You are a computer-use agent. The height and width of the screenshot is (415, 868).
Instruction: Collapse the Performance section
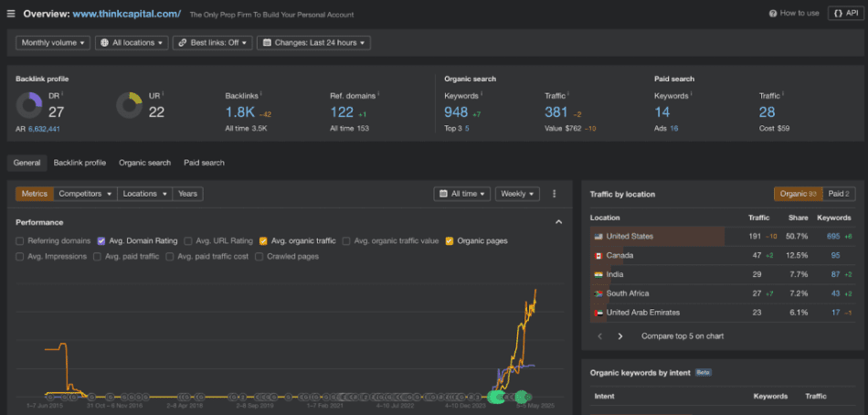click(x=558, y=222)
